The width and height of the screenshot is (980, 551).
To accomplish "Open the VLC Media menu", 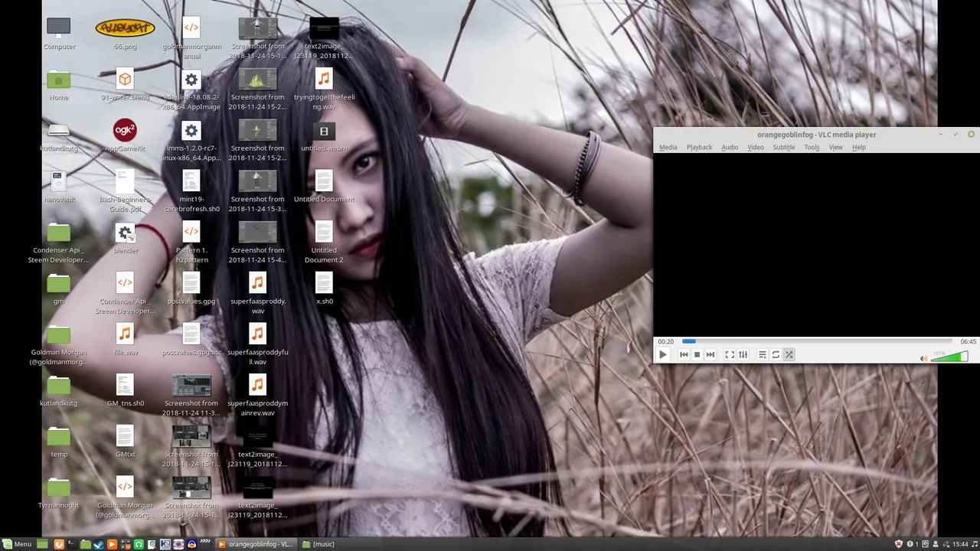I will click(x=668, y=147).
